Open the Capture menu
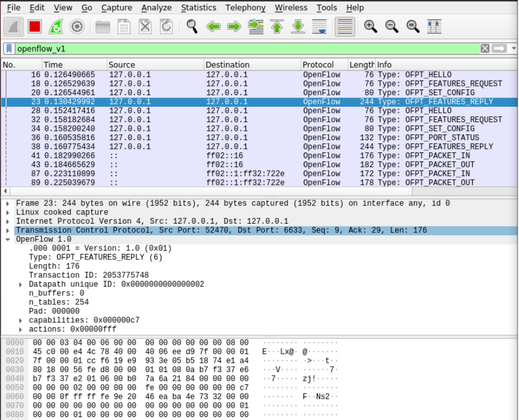This screenshot has height=420, width=519. (x=116, y=8)
